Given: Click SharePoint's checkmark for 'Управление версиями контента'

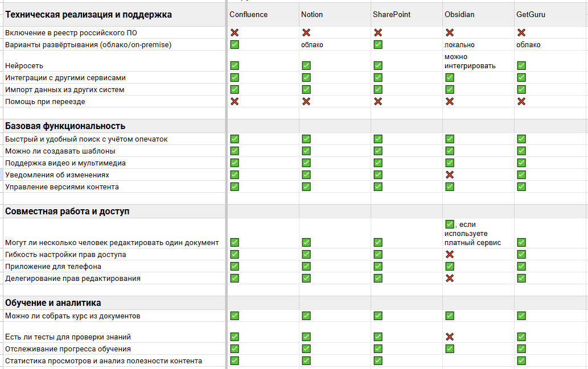Looking at the screenshot, I should point(378,186).
